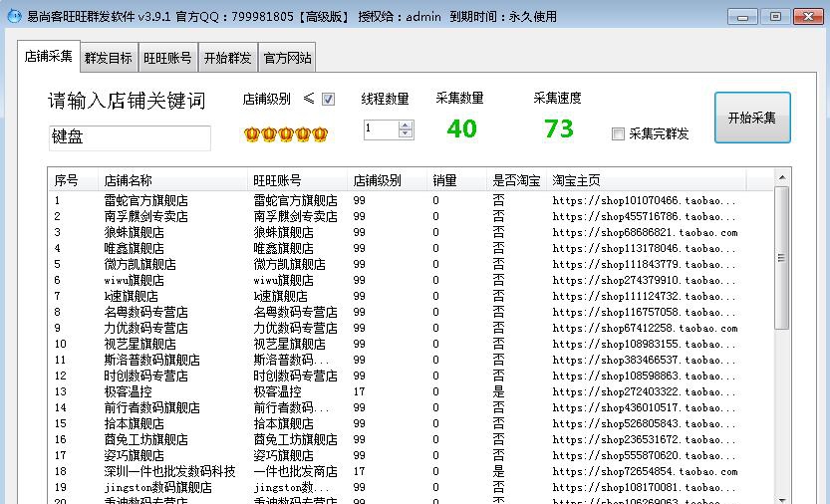The width and height of the screenshot is (830, 504).
Task: Enable the 采集完群发 checkbox
Action: click(618, 133)
